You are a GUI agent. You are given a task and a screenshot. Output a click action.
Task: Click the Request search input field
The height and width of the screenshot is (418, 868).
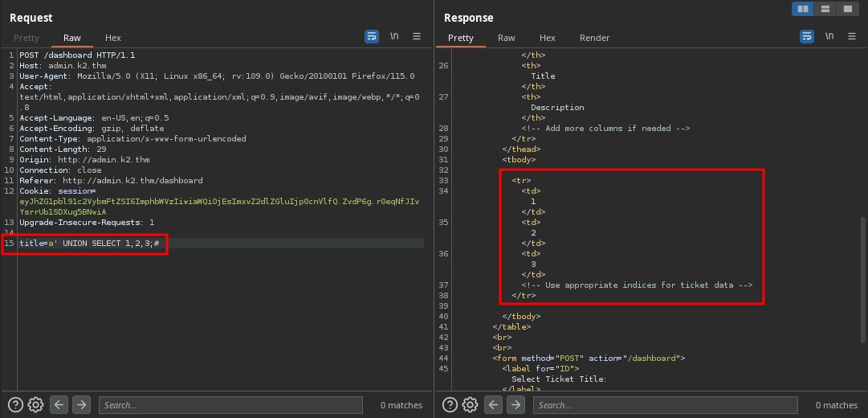230,405
